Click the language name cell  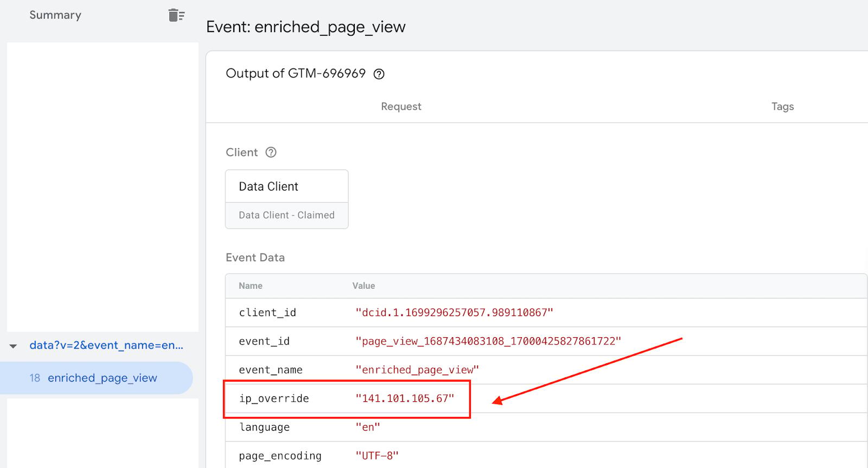coord(264,427)
